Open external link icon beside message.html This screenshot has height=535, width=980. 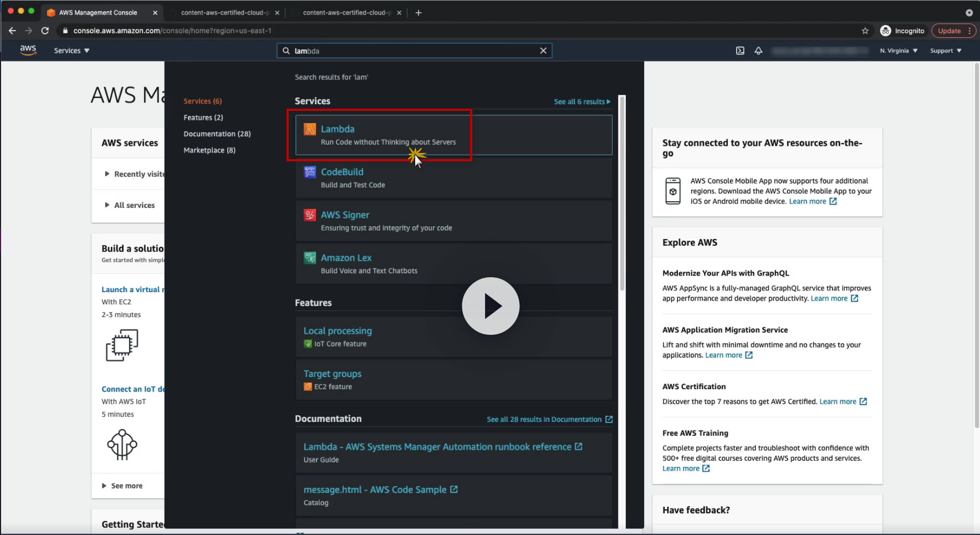point(454,490)
